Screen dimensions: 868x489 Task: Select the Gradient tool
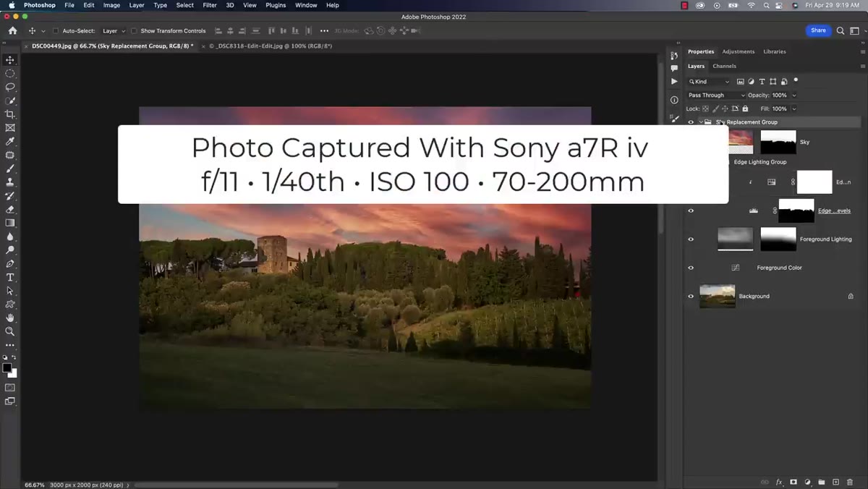[x=10, y=223]
